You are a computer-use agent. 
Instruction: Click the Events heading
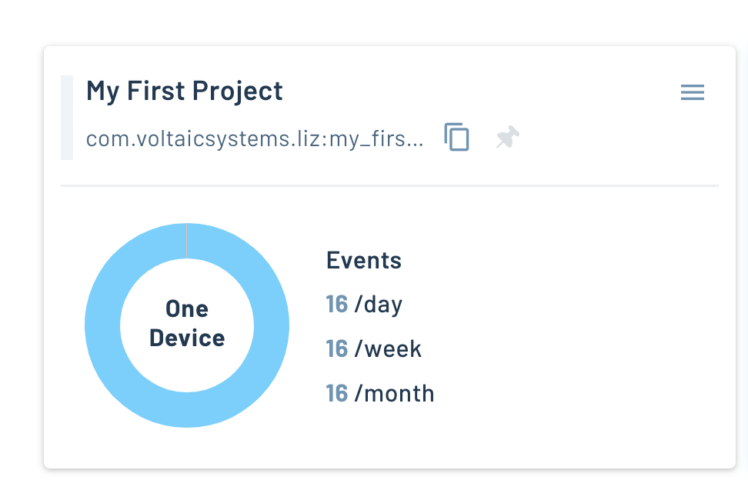364,260
